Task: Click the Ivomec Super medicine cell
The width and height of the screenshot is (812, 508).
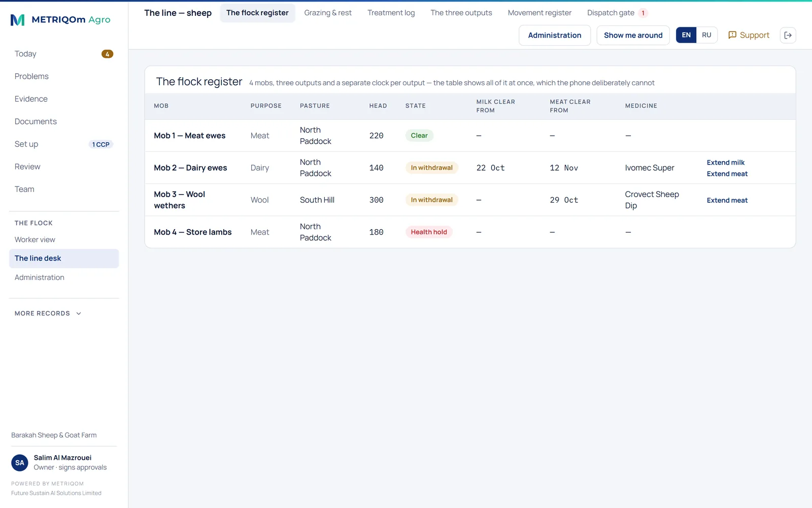Action: coord(650,168)
